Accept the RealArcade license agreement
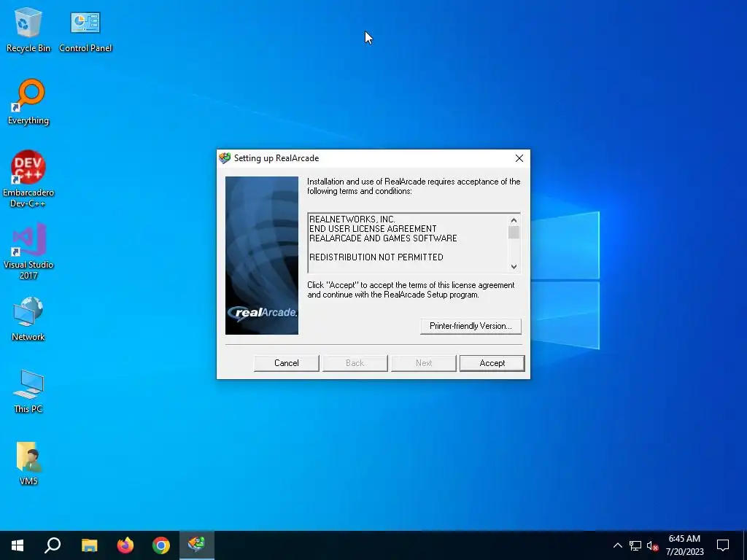The width and height of the screenshot is (747, 560). [x=492, y=363]
